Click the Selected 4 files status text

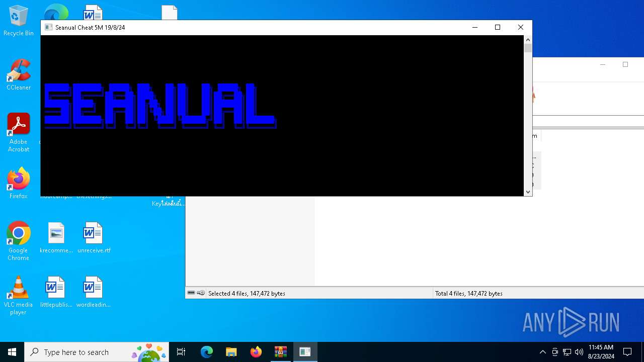click(x=247, y=294)
